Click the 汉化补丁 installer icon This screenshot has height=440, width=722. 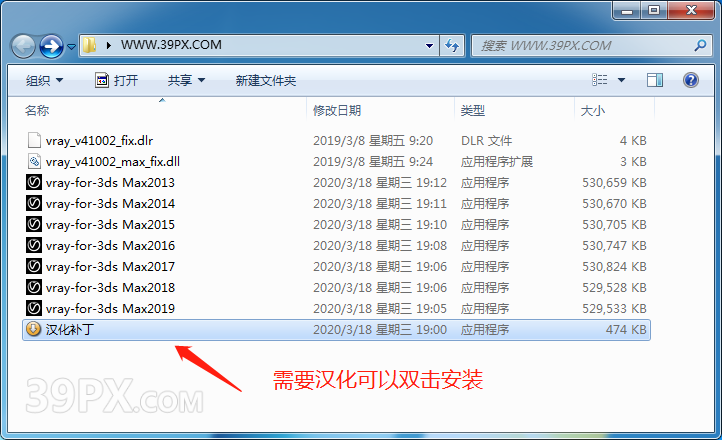[x=34, y=329]
